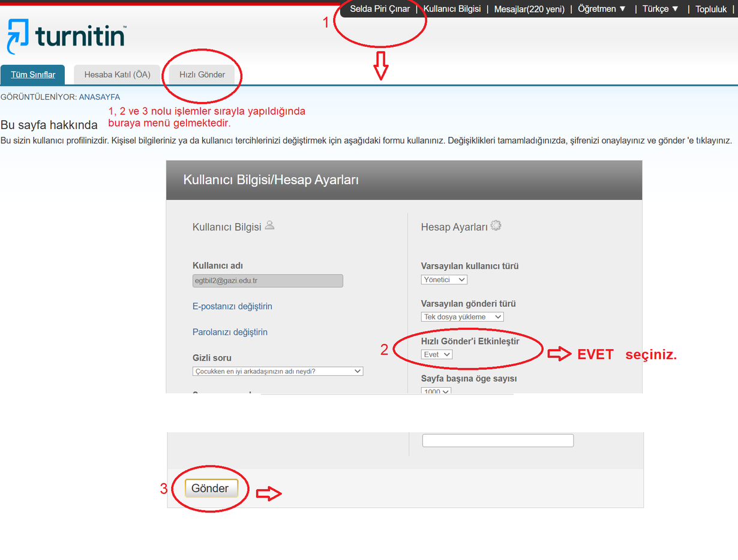Click the user icon beside Kullanıcı Bilgisi heading
Image resolution: width=738 pixels, height=560 pixels.
click(x=270, y=226)
